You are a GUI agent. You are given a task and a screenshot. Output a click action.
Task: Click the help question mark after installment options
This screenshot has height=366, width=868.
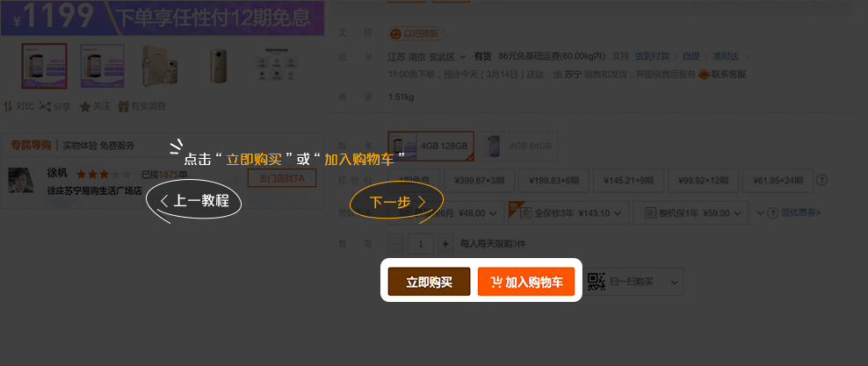822,180
